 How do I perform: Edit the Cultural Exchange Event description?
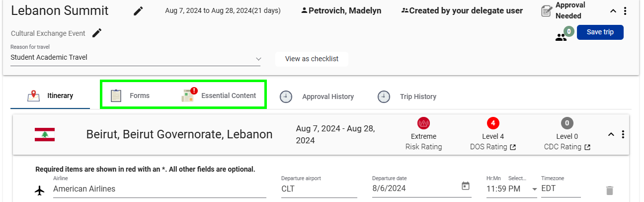point(97,33)
